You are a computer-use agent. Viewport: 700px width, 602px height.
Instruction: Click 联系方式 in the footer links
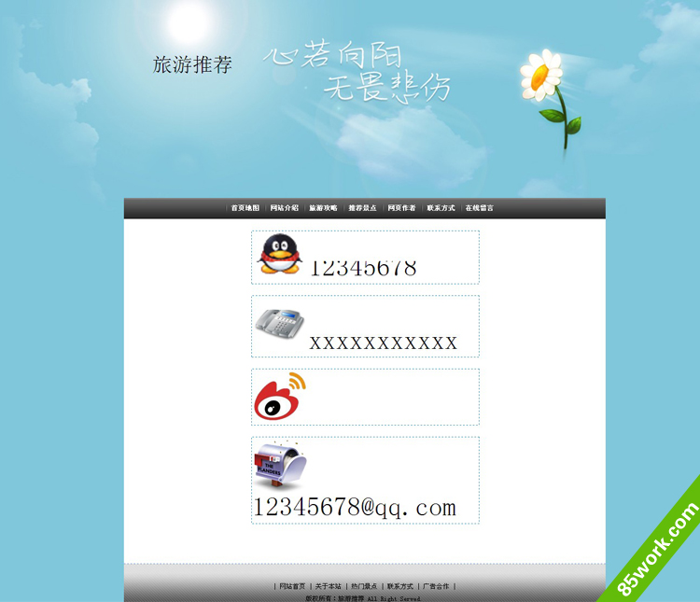coord(400,586)
